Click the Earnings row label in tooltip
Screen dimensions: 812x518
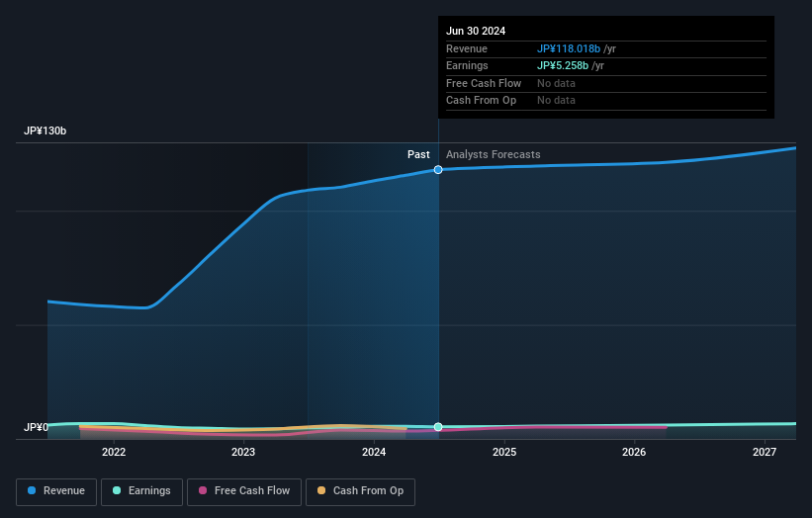(467, 65)
